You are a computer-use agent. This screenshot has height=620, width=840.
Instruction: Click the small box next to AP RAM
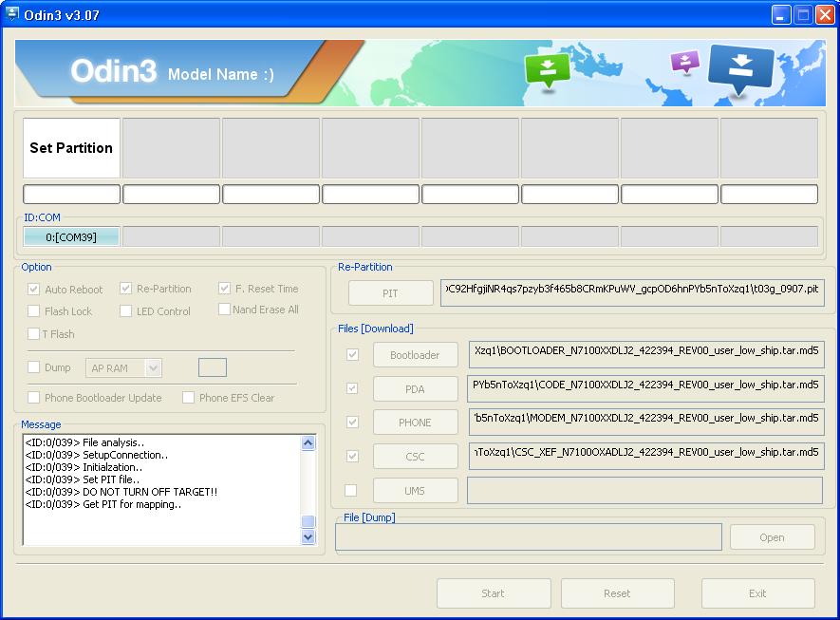(213, 367)
